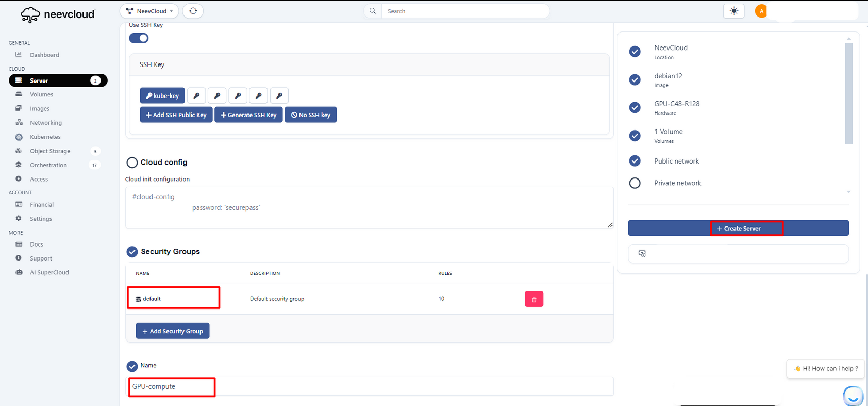Select the Private network option circle
The width and height of the screenshot is (868, 406).
635,183
